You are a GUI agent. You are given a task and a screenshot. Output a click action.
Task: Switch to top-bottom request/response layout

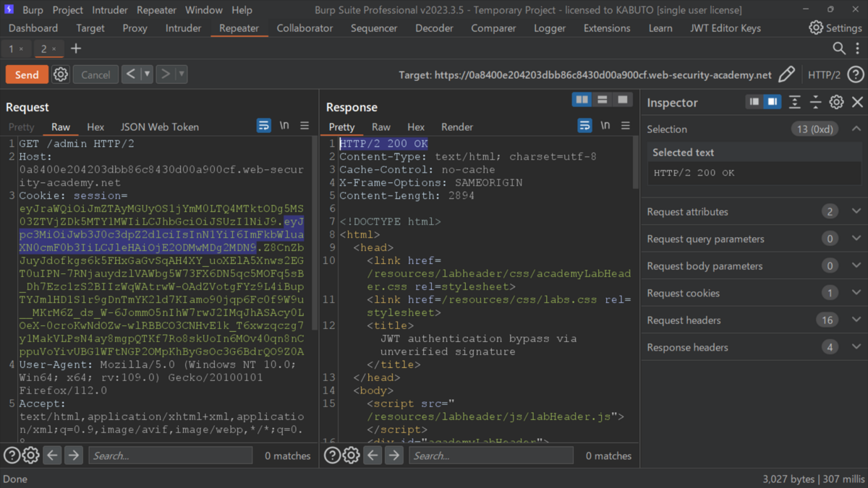point(602,100)
